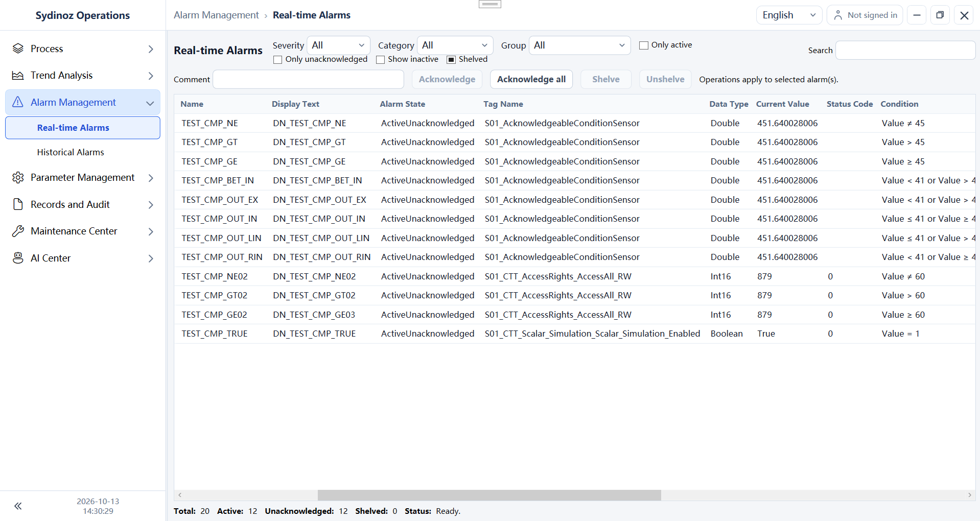Image resolution: width=980 pixels, height=521 pixels.
Task: Expand the Maintenance Center chevron
Action: coord(151,231)
